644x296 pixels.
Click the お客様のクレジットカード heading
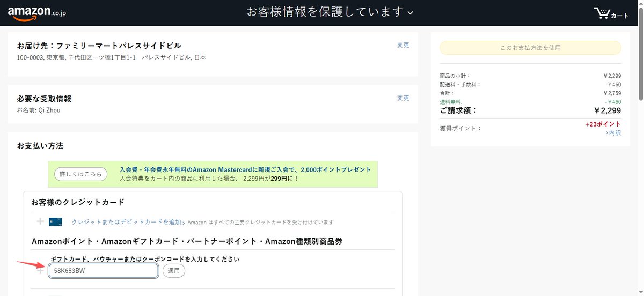pos(78,202)
